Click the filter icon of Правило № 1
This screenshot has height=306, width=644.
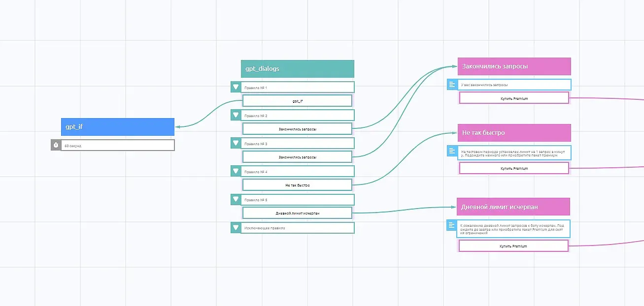tap(236, 87)
